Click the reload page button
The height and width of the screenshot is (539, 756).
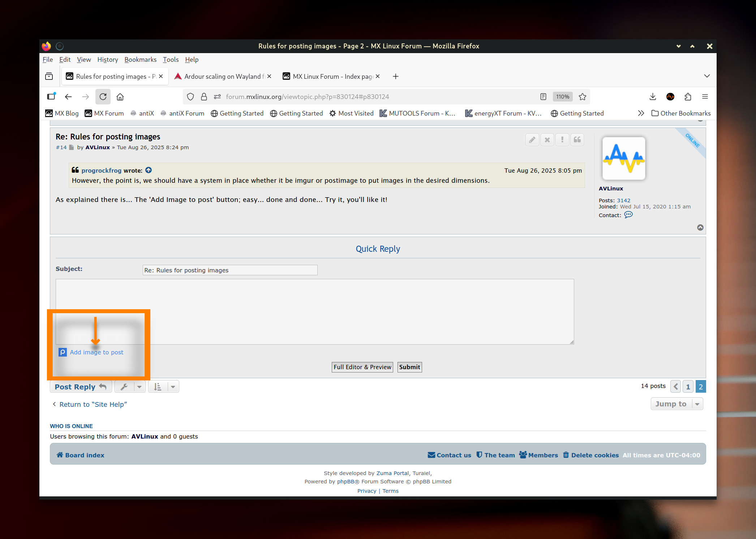click(103, 97)
